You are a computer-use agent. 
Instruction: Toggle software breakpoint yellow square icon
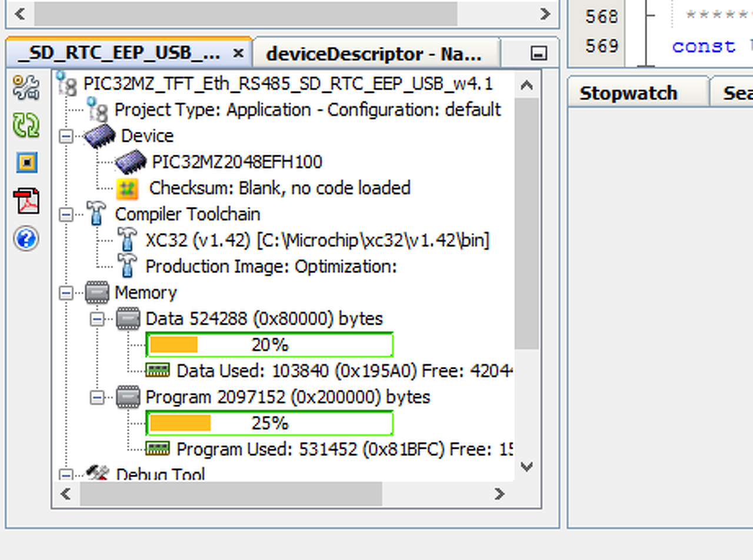pyautogui.click(x=26, y=162)
